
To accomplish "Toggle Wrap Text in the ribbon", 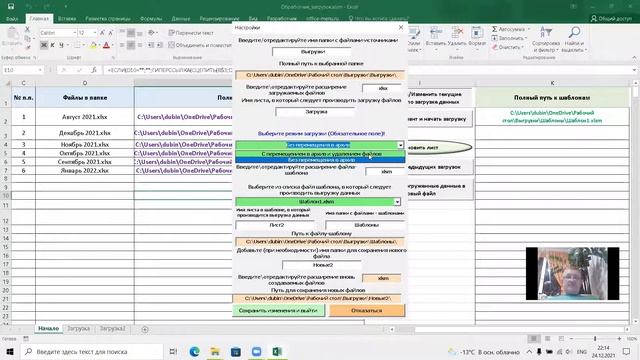I will pos(191,33).
